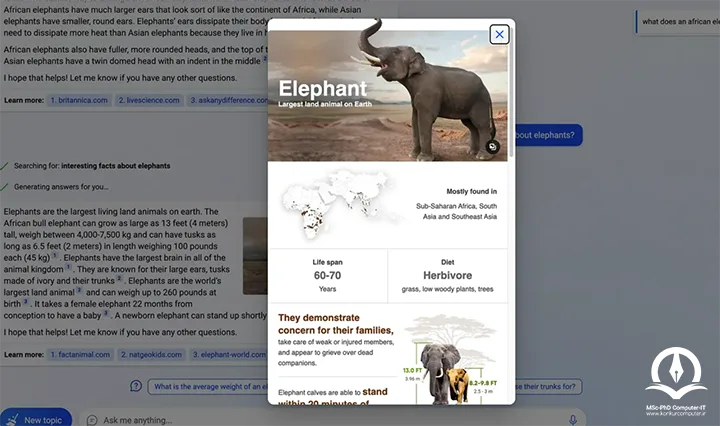The height and width of the screenshot is (426, 720).
Task: Open the 3. askanydifference.com source link
Action: (x=227, y=100)
